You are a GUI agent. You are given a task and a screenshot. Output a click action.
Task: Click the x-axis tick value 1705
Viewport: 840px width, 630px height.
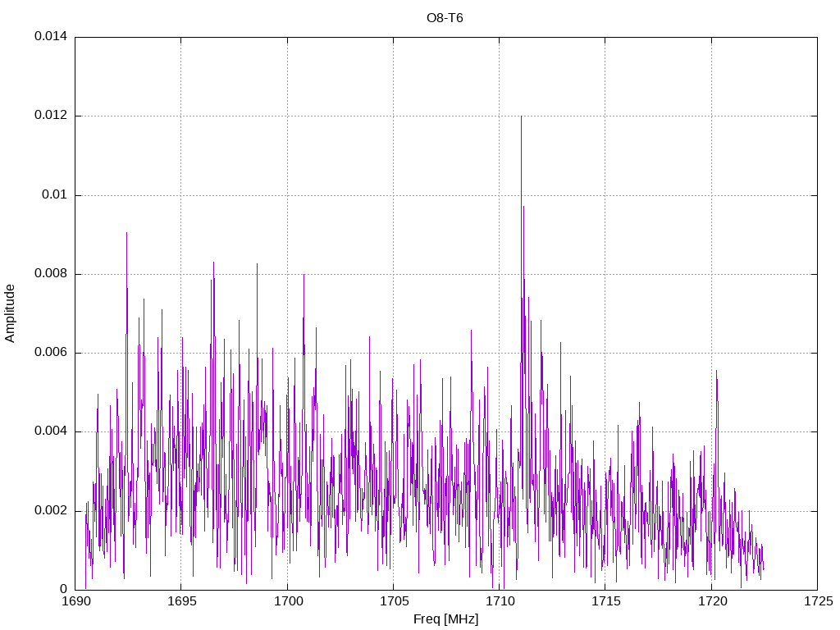click(395, 601)
